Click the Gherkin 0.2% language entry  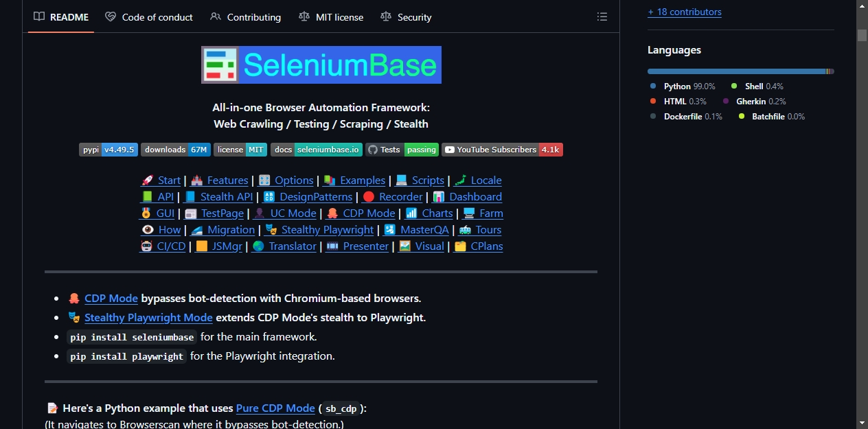(x=755, y=102)
